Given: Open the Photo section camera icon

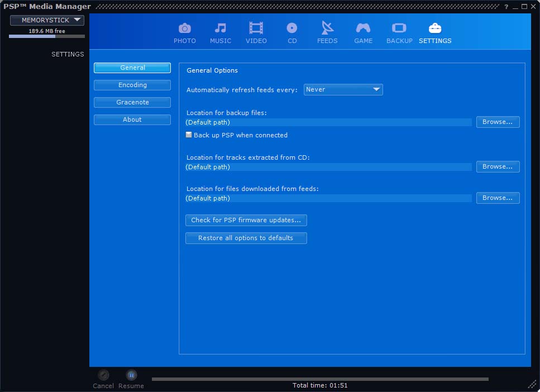Looking at the screenshot, I should (185, 28).
